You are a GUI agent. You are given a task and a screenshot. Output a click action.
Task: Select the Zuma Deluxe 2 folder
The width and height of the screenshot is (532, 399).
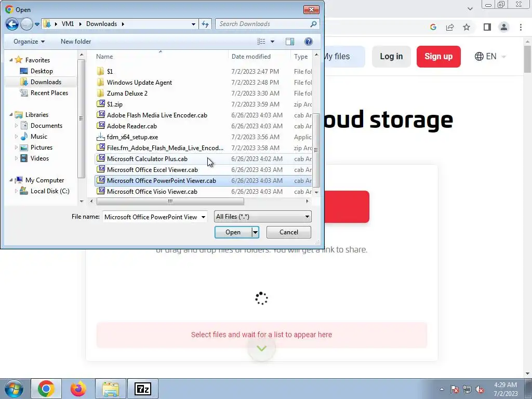coord(127,94)
